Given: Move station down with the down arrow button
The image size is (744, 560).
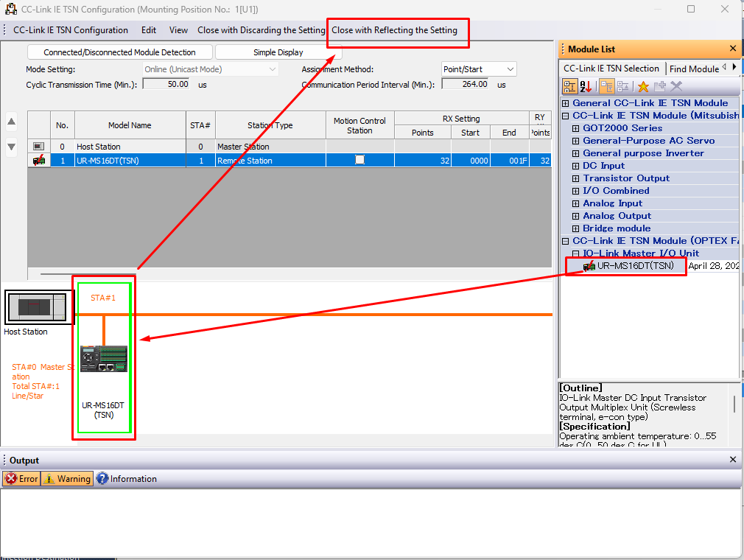Looking at the screenshot, I should click(11, 147).
